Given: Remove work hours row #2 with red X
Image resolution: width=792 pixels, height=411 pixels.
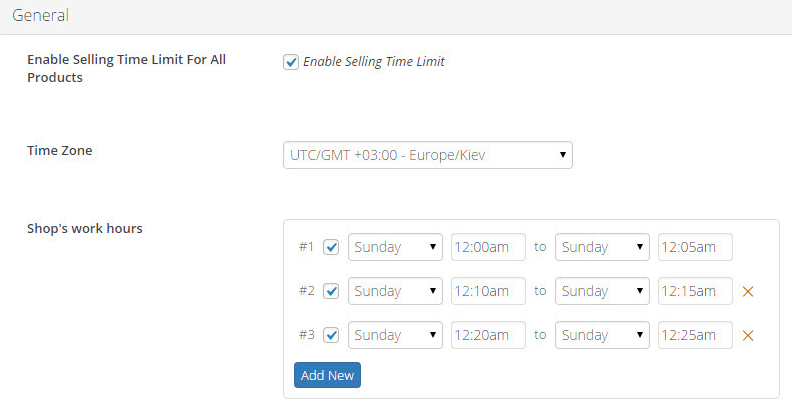Looking at the screenshot, I should tap(748, 291).
